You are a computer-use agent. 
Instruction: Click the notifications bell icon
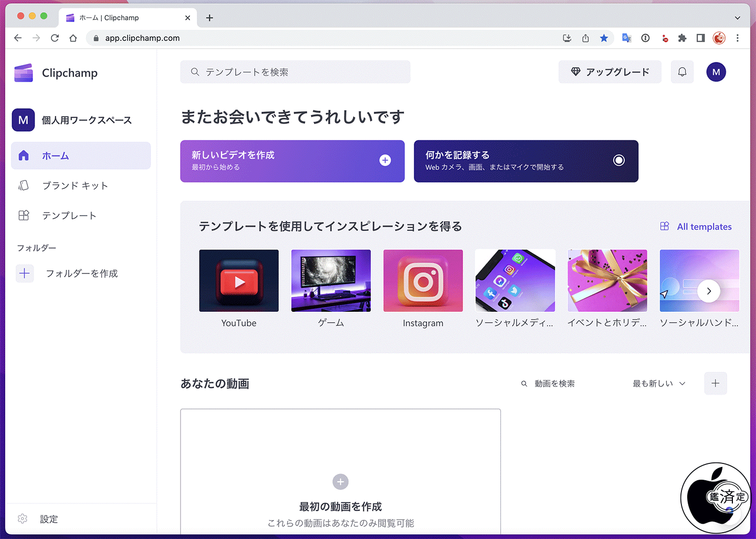(682, 72)
